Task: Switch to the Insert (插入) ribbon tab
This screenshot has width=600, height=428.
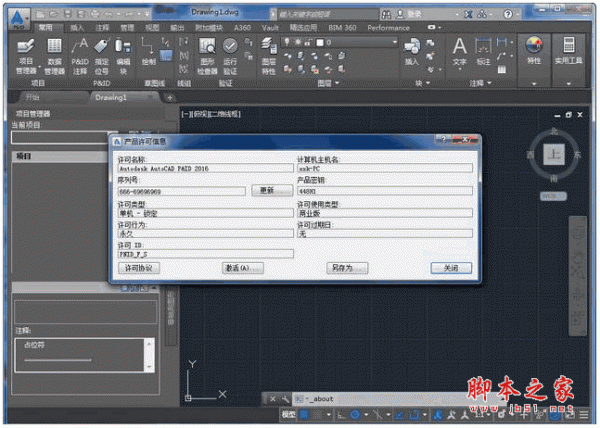Action: [77, 28]
